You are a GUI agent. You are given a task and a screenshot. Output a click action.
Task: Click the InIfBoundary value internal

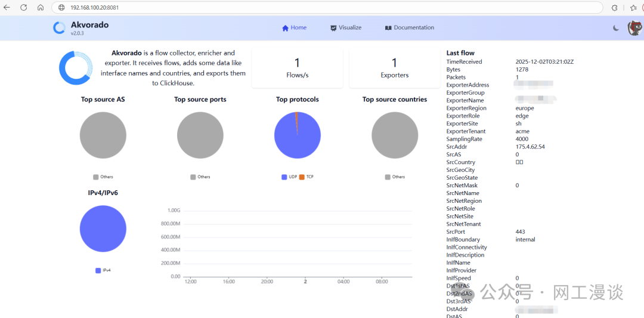pyautogui.click(x=525, y=239)
